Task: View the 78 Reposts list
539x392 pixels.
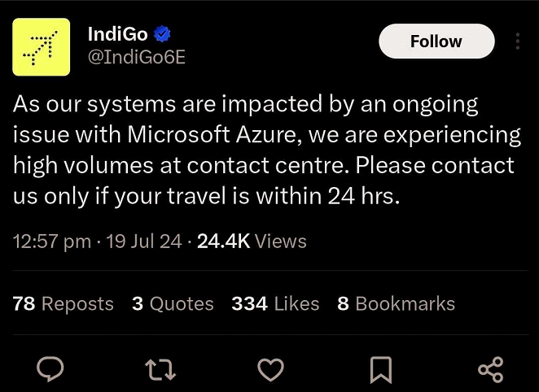Action: click(x=64, y=304)
